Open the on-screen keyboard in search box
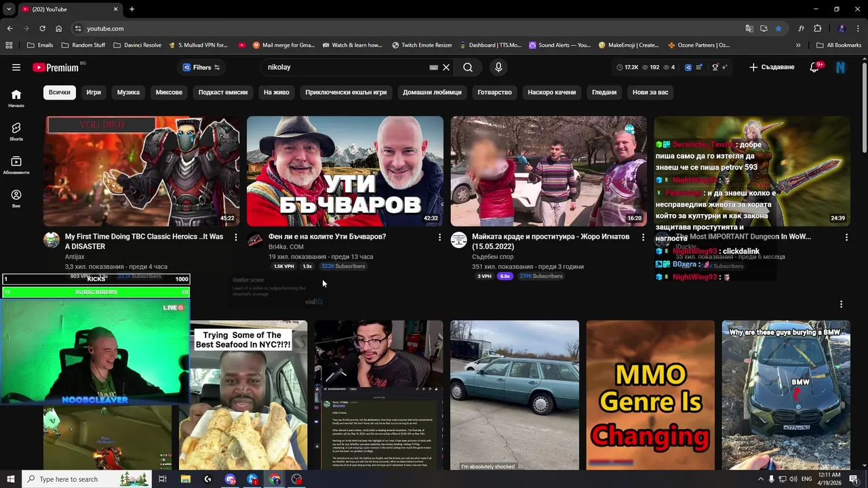The height and width of the screenshot is (488, 868). click(x=434, y=67)
